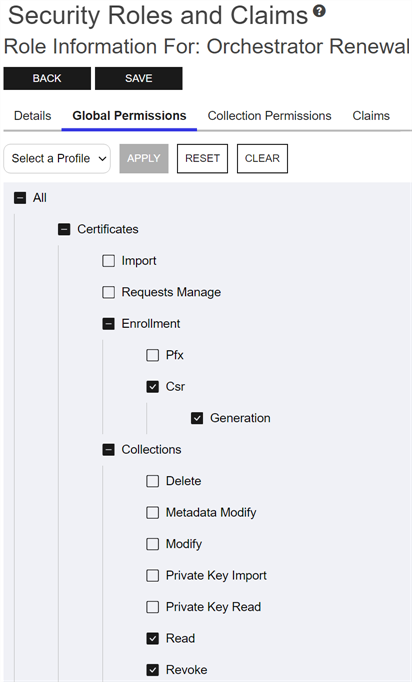
Task: Open the help question mark icon
Action: (x=319, y=11)
